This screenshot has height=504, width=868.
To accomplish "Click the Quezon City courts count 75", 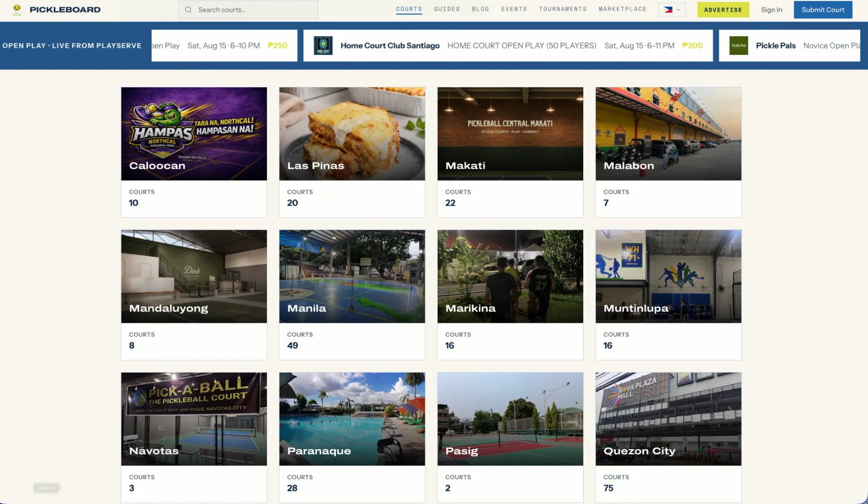I will pos(609,488).
